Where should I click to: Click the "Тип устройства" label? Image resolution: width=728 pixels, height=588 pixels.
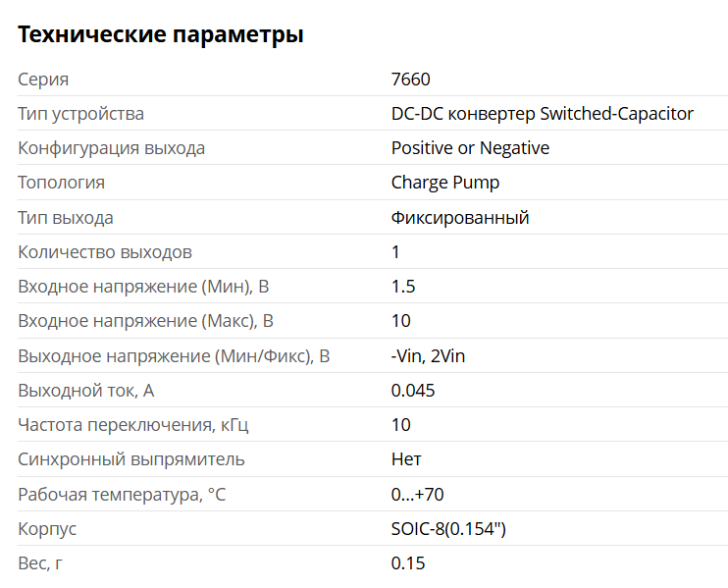tap(80, 114)
